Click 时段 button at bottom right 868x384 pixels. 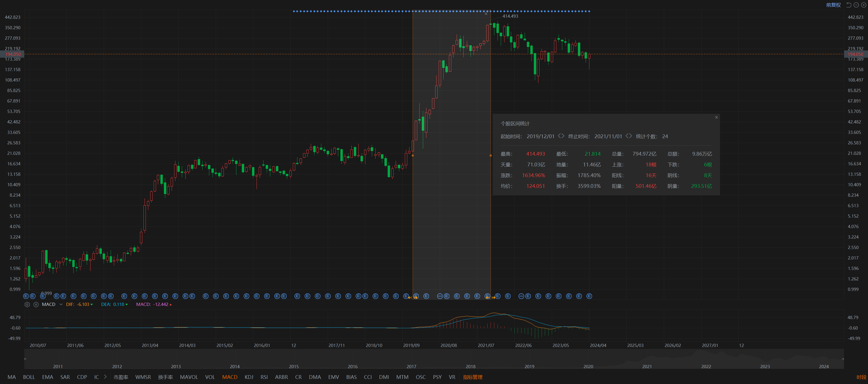(x=861, y=377)
